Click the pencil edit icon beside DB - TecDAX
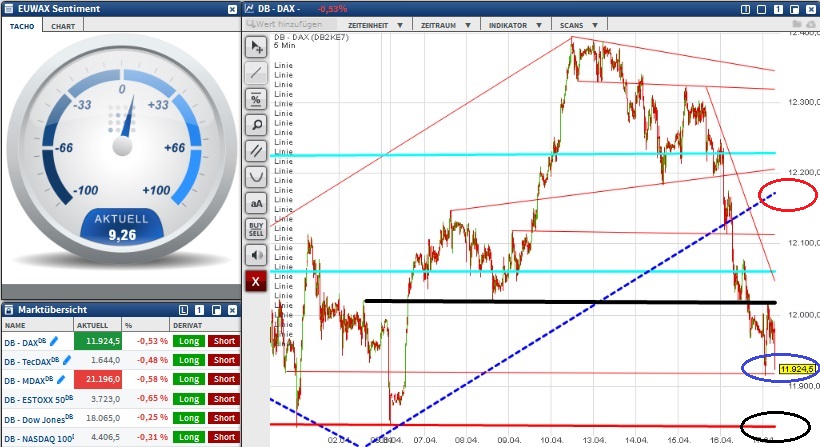The height and width of the screenshot is (447, 820). point(66,360)
